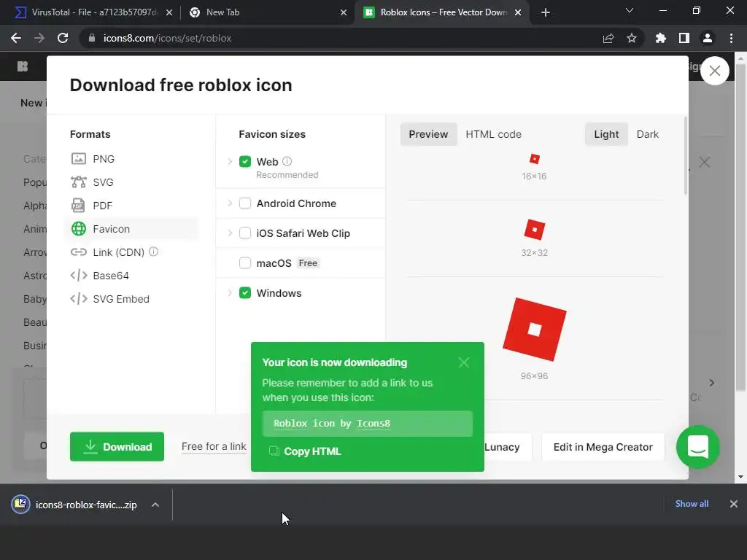Uncheck the Web favicon checkbox
Image resolution: width=747 pixels, height=560 pixels.
pyautogui.click(x=245, y=161)
